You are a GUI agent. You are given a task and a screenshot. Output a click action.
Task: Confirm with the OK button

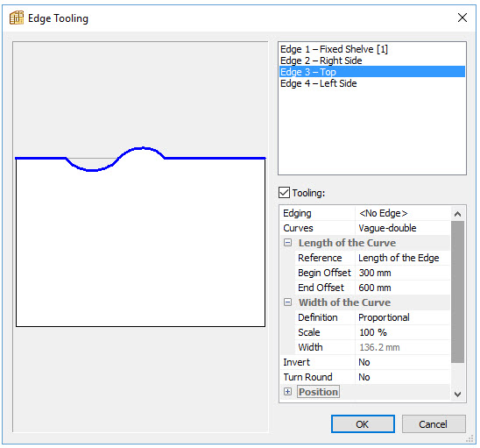click(363, 424)
